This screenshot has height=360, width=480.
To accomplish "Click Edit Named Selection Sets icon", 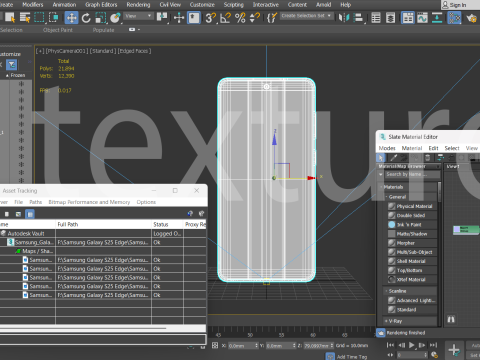I will pyautogui.click(x=272, y=17).
